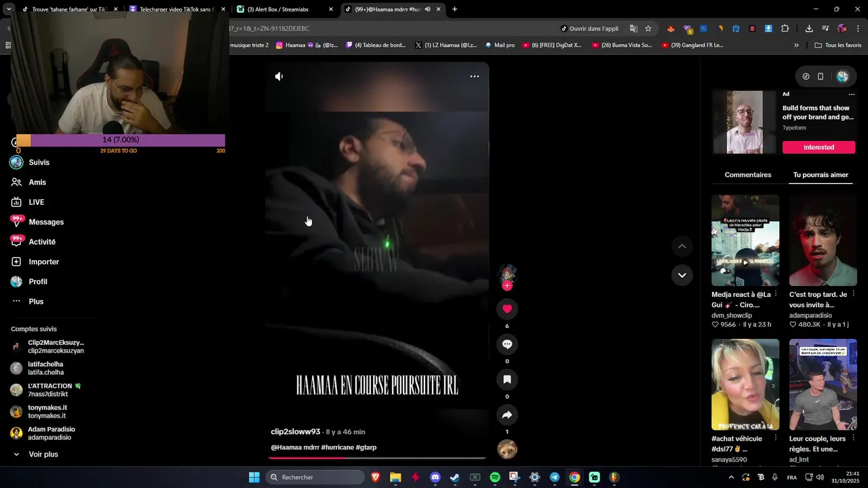The width and height of the screenshot is (868, 488).
Task: Open the adamparadisio recommended video thumbnail
Action: click(823, 241)
